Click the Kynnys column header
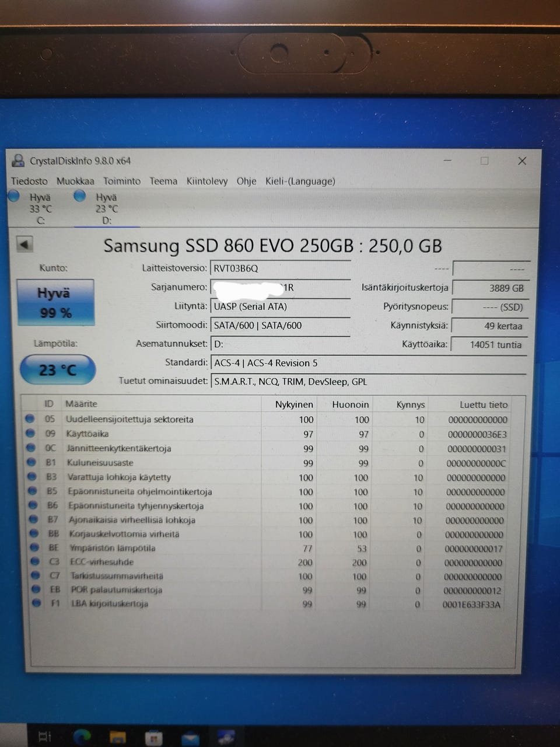 pyautogui.click(x=410, y=404)
